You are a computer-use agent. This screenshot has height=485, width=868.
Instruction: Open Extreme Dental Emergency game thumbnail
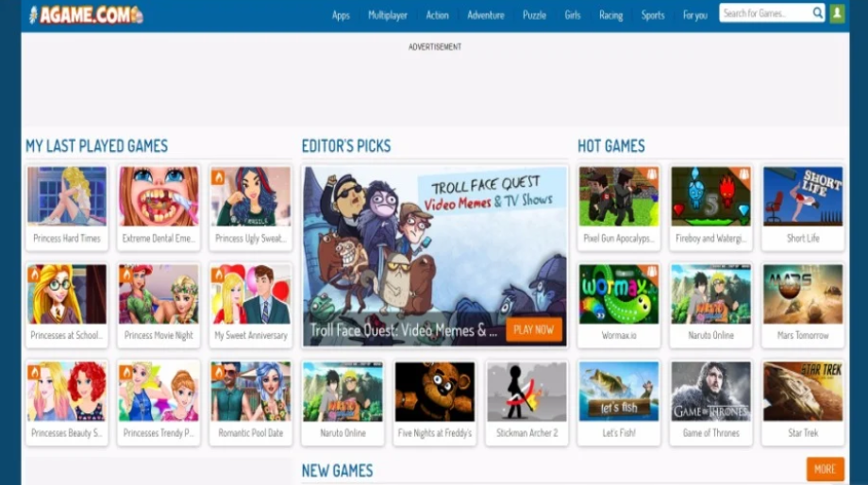[159, 196]
